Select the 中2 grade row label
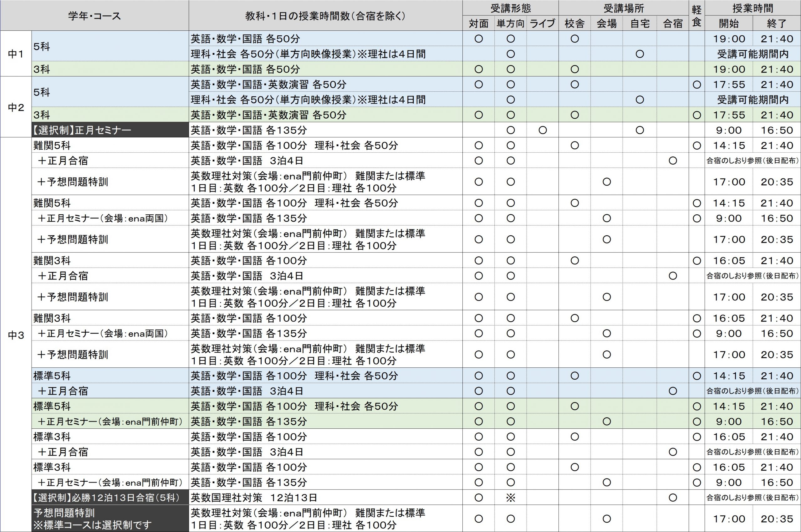Viewport: 801px width, 532px height. [x=16, y=108]
